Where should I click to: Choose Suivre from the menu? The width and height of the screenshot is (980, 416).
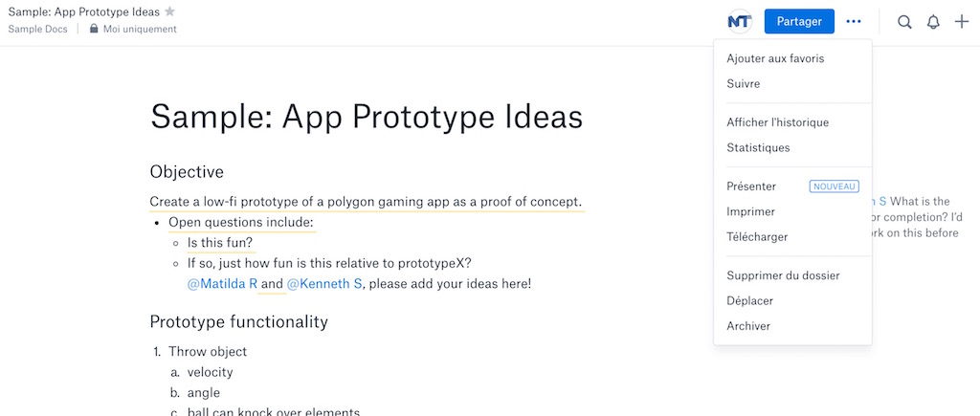pyautogui.click(x=744, y=84)
